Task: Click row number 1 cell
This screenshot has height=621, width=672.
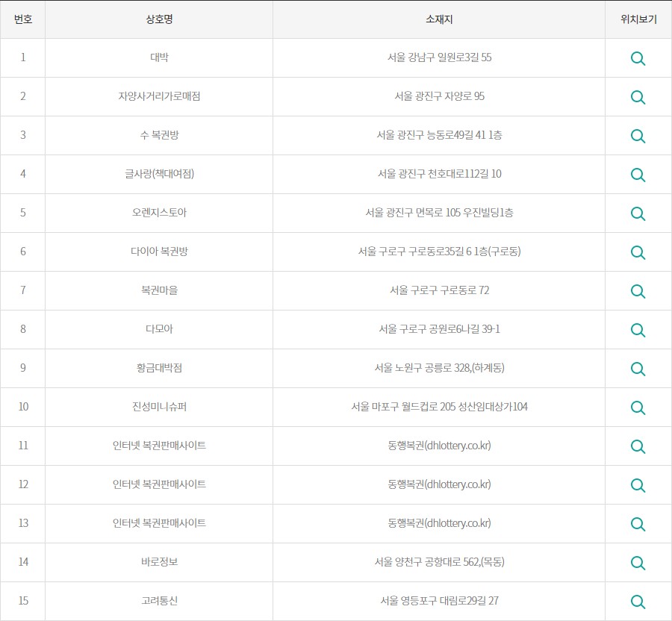Action: click(22, 57)
